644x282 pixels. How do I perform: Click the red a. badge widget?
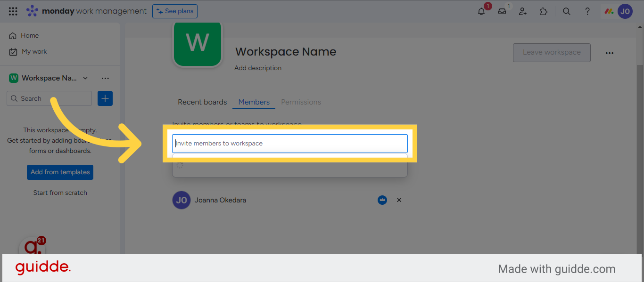(32, 246)
